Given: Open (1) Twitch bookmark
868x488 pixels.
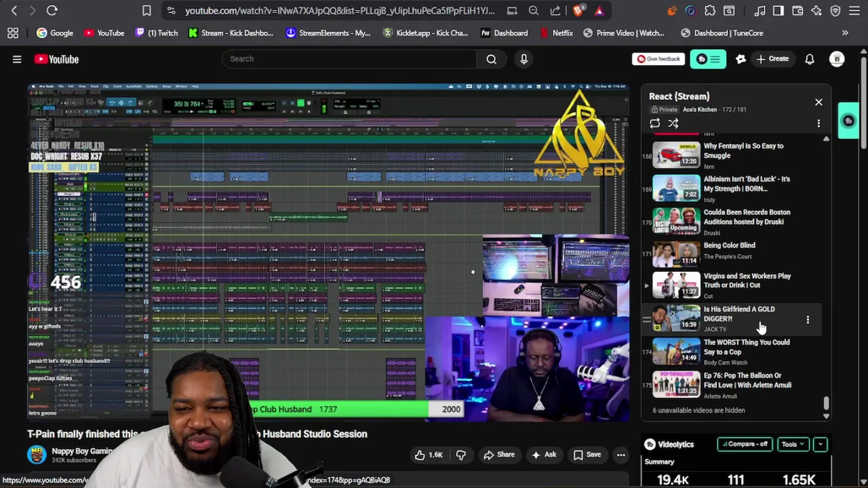Looking at the screenshot, I should (x=157, y=33).
